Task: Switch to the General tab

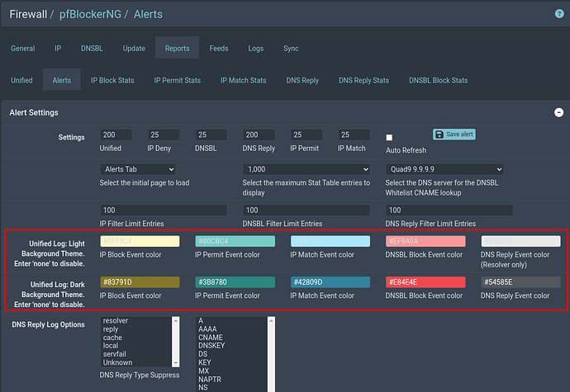Action: click(x=23, y=49)
